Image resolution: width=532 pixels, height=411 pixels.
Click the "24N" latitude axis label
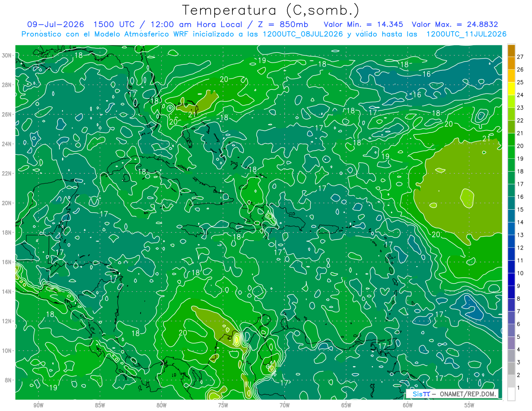(x=8, y=144)
